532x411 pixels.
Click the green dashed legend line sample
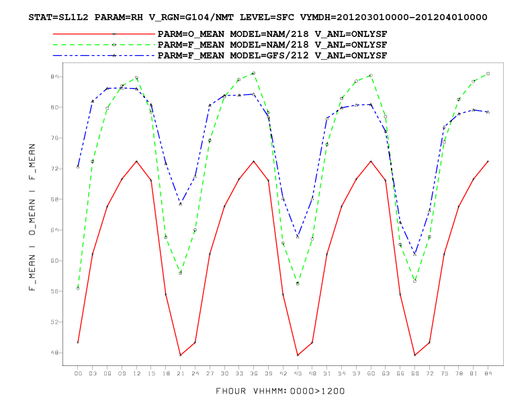(104, 45)
